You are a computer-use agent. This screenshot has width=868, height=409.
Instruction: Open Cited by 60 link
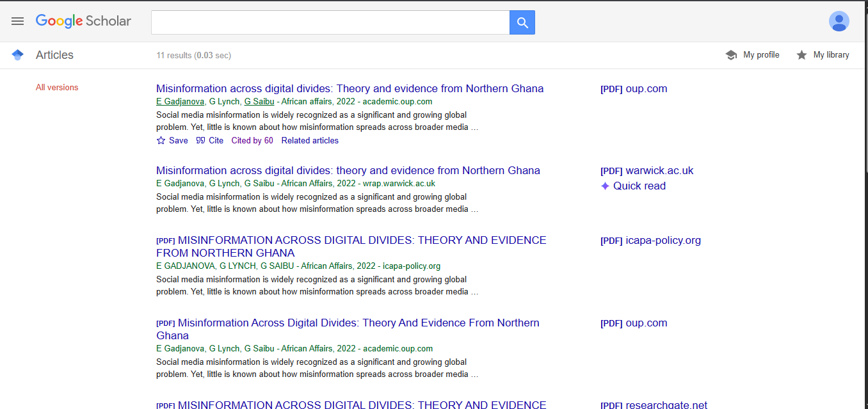point(252,140)
